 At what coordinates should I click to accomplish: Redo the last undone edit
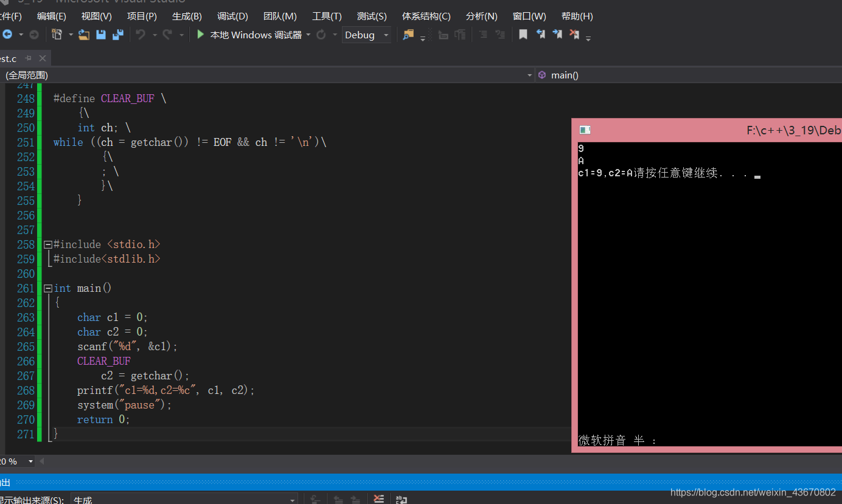pyautogui.click(x=167, y=35)
